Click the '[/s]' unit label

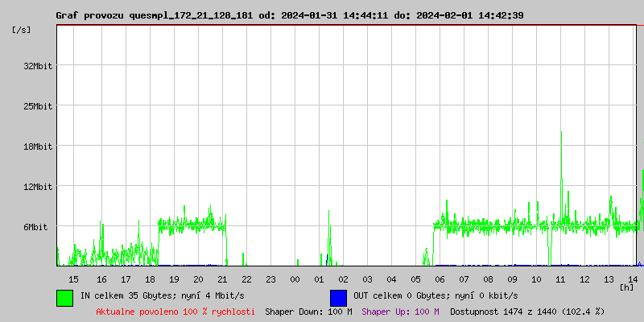point(22,30)
